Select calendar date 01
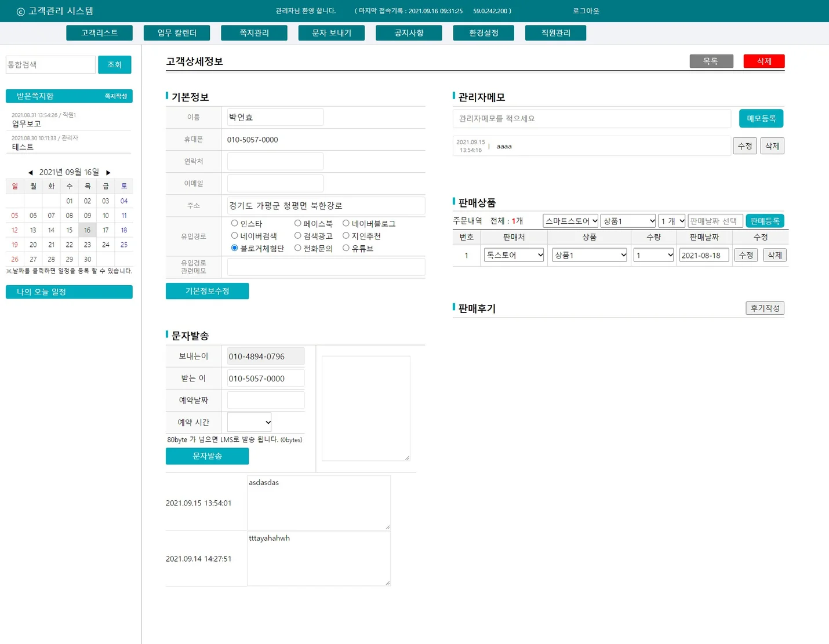The image size is (829, 644). point(69,201)
